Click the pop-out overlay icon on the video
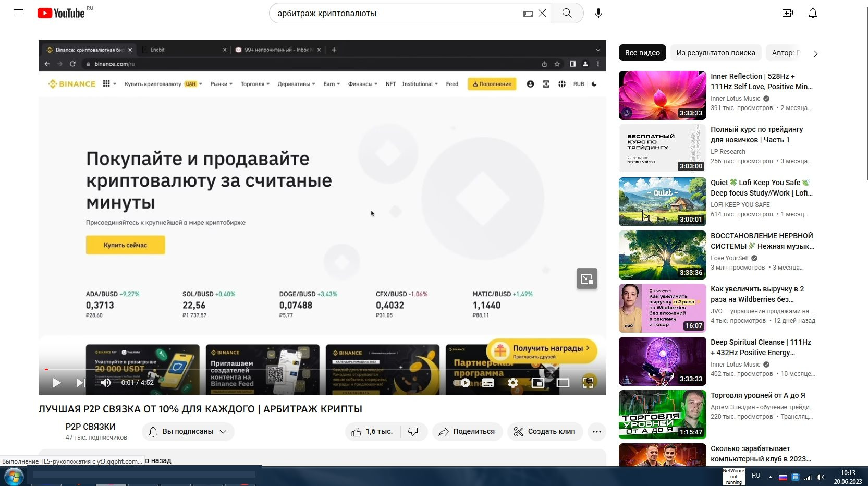 point(587,278)
